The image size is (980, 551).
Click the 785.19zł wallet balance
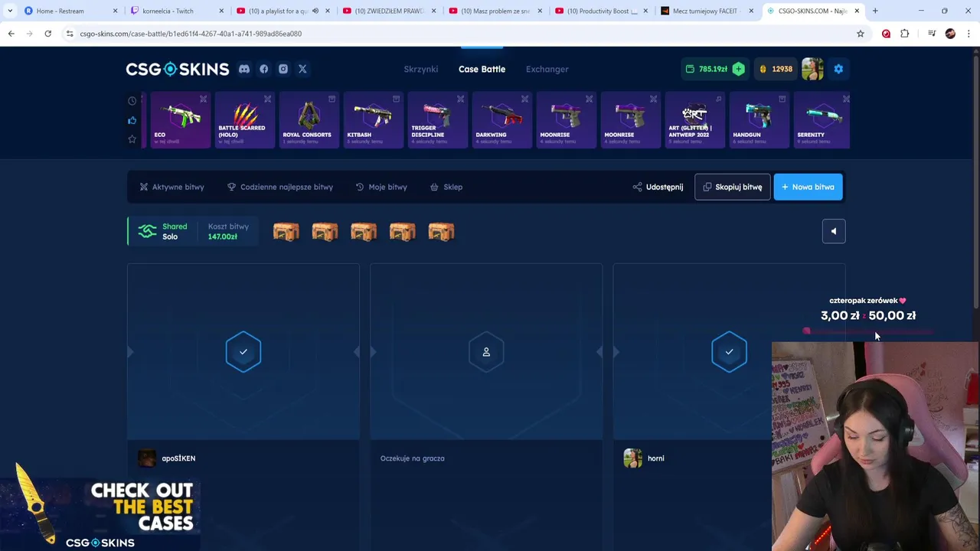click(706, 69)
